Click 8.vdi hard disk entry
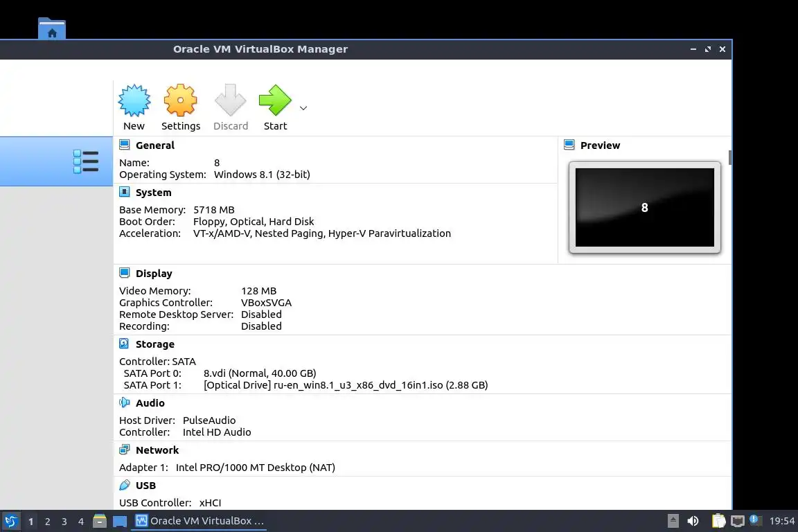Screen dimensions: 798x532 (x=260, y=373)
